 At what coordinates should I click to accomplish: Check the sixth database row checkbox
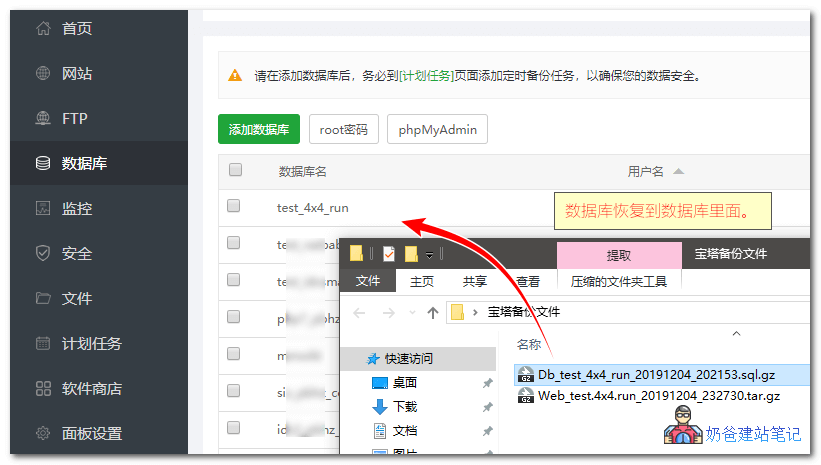click(x=234, y=391)
